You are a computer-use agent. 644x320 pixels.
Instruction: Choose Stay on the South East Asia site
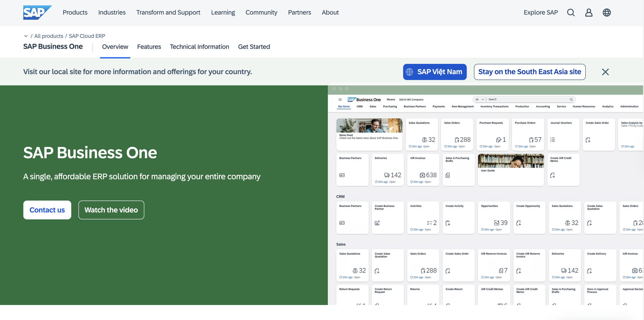pyautogui.click(x=529, y=72)
